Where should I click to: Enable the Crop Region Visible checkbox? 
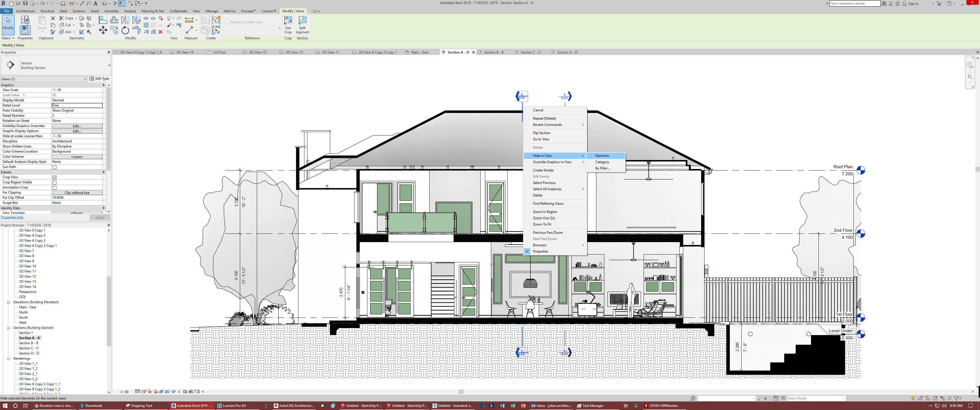(x=54, y=183)
